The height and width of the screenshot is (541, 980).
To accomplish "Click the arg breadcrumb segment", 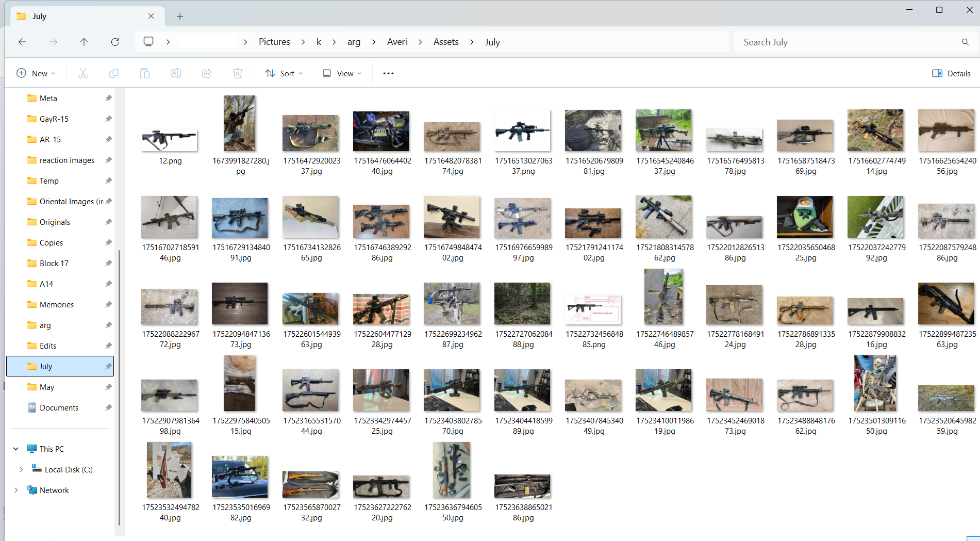I will click(x=354, y=42).
